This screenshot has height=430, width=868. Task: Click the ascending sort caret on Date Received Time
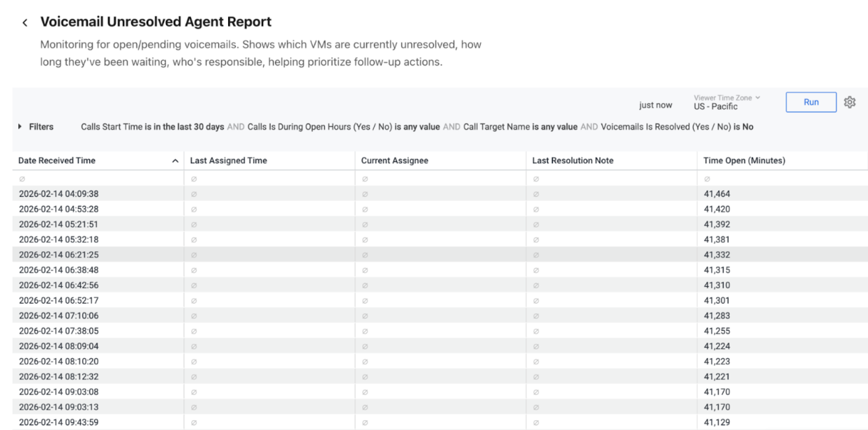(x=174, y=160)
